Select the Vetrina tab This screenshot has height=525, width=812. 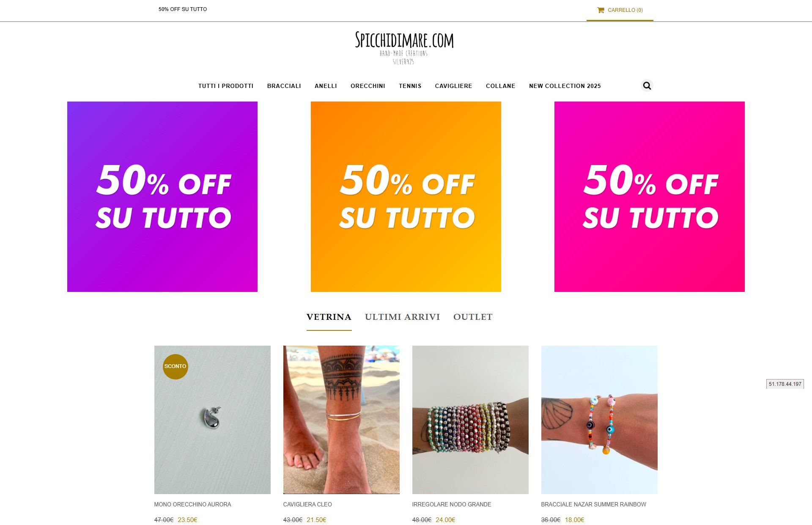click(329, 317)
